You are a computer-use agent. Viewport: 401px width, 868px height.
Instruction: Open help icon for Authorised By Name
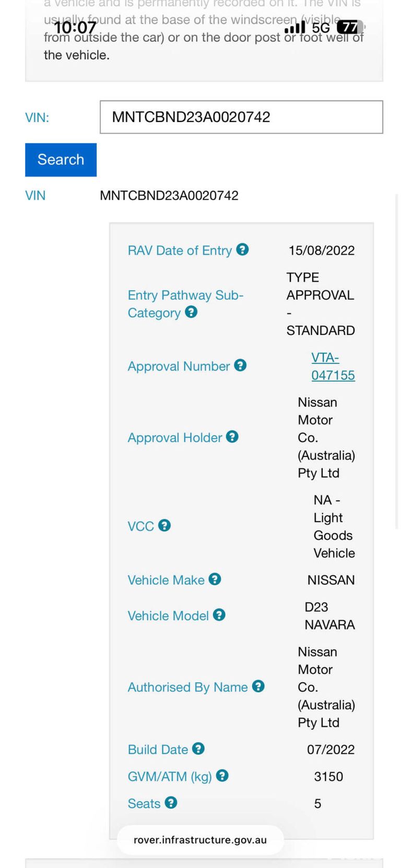coord(258,686)
